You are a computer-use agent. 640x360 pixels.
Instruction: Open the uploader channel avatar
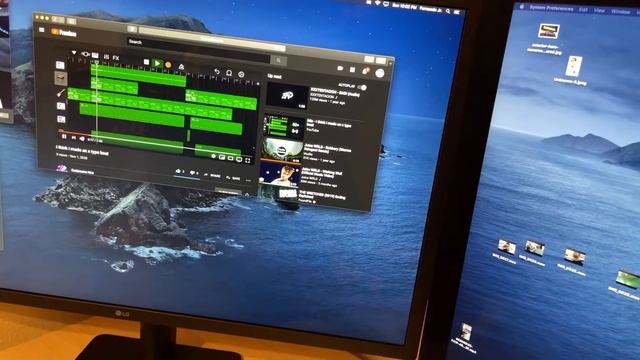coord(62,168)
